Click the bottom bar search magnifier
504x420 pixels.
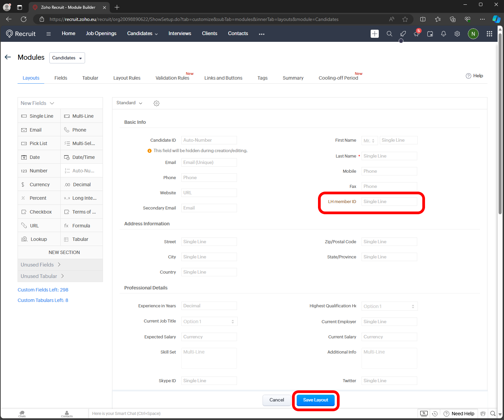pos(493,414)
